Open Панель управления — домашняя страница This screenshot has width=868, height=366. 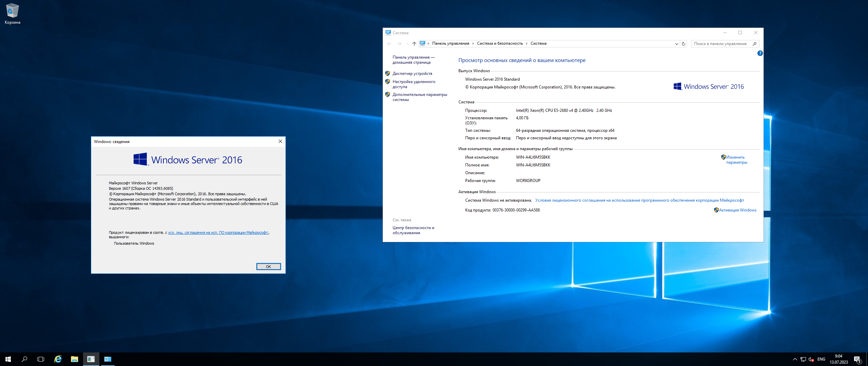pyautogui.click(x=413, y=60)
